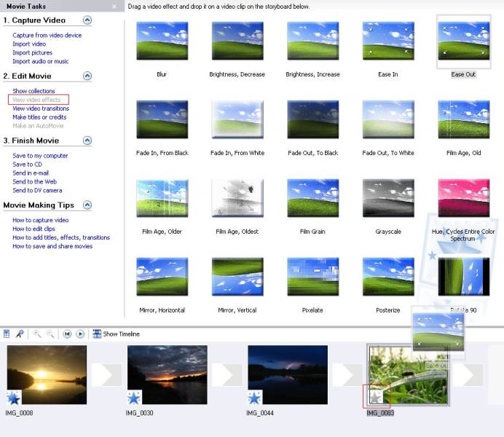Click the effect star on IMG_0030

(x=134, y=398)
